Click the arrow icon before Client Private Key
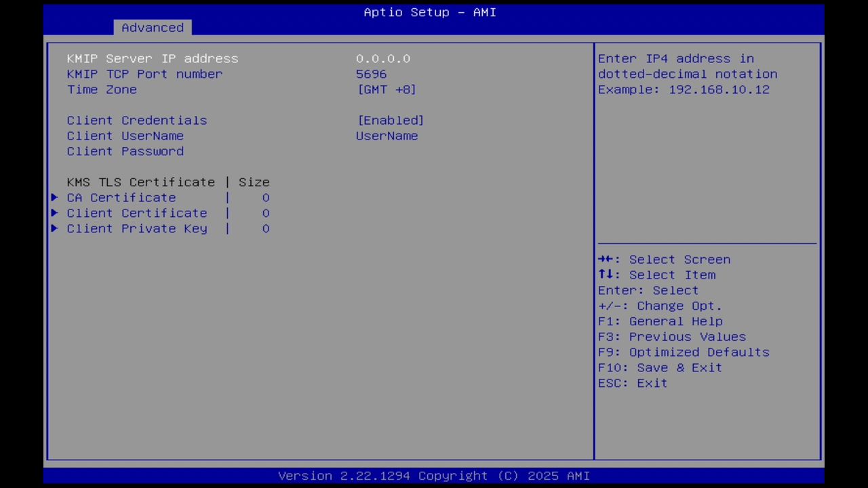Viewport: 868px width, 488px height. click(54, 228)
